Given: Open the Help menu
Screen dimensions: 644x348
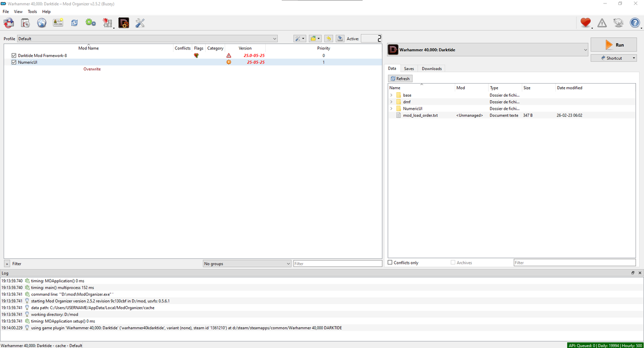Looking at the screenshot, I should click(46, 12).
